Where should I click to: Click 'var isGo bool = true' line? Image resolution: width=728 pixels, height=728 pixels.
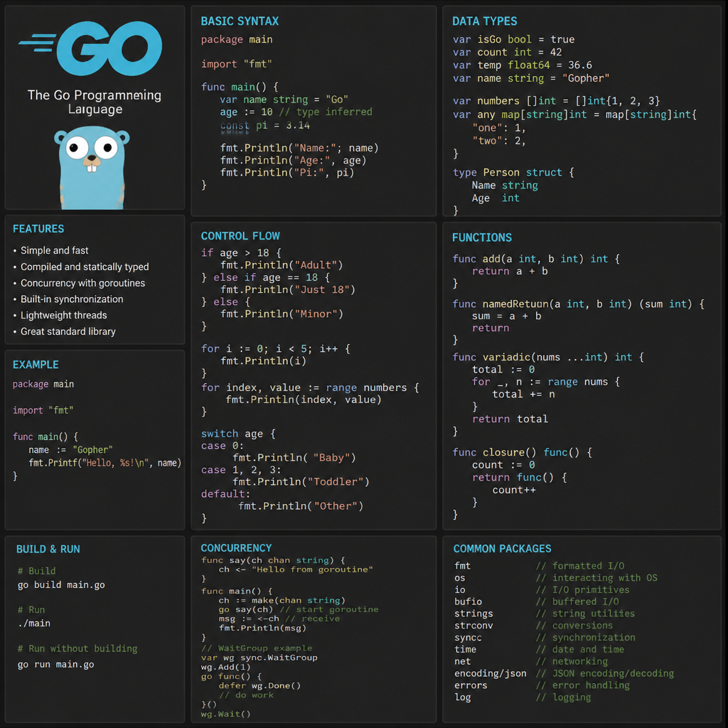[514, 40]
